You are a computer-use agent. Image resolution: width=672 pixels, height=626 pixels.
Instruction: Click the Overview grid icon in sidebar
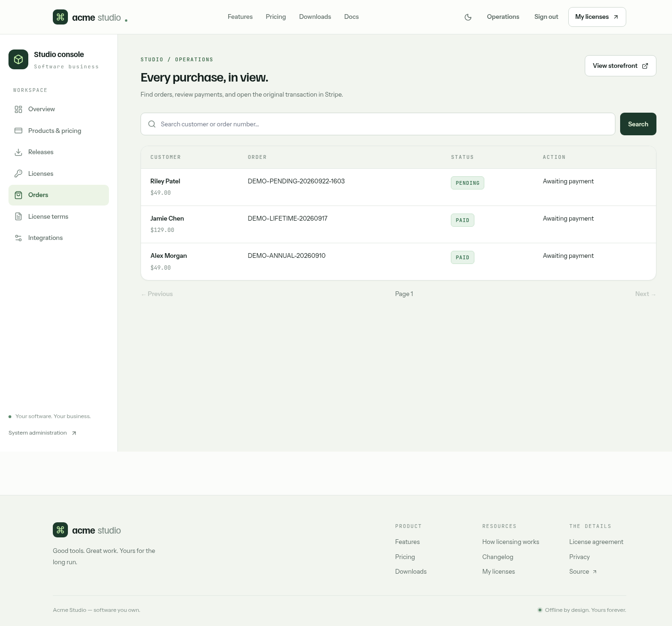(x=18, y=109)
